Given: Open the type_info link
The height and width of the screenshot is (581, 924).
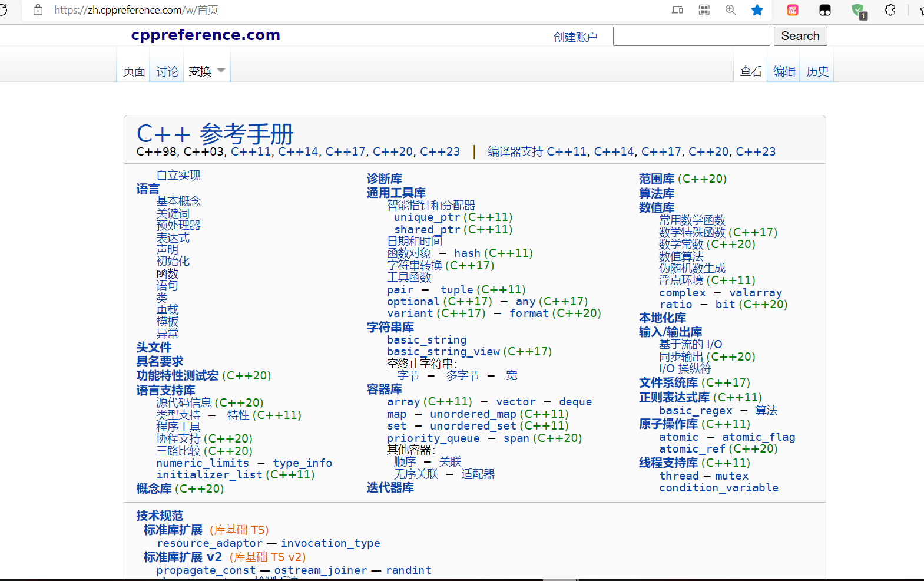Looking at the screenshot, I should pos(303,463).
